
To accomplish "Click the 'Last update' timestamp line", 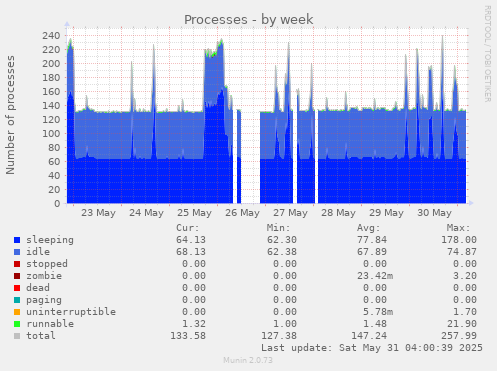I will (x=372, y=348).
